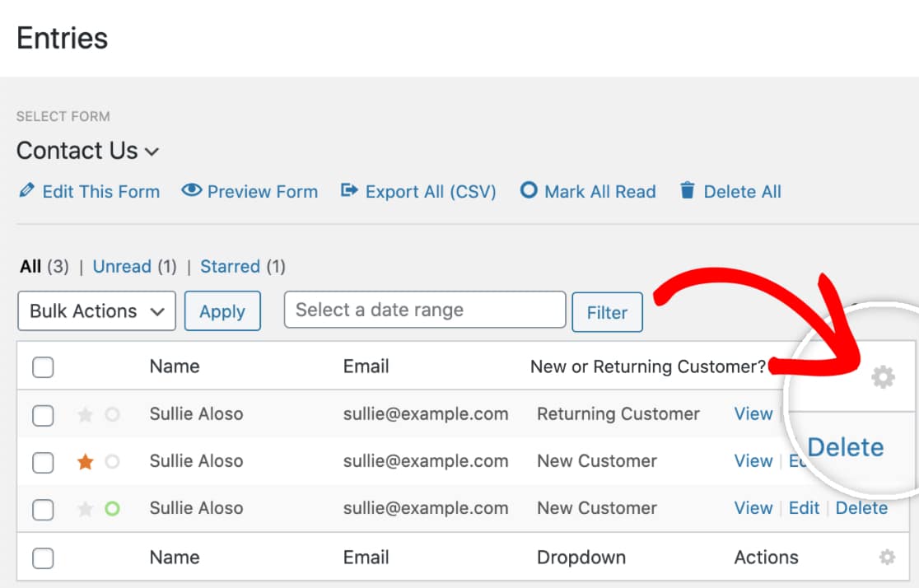The width and height of the screenshot is (919, 588).
Task: Click the trash icon for Delete All
Action: pos(688,190)
